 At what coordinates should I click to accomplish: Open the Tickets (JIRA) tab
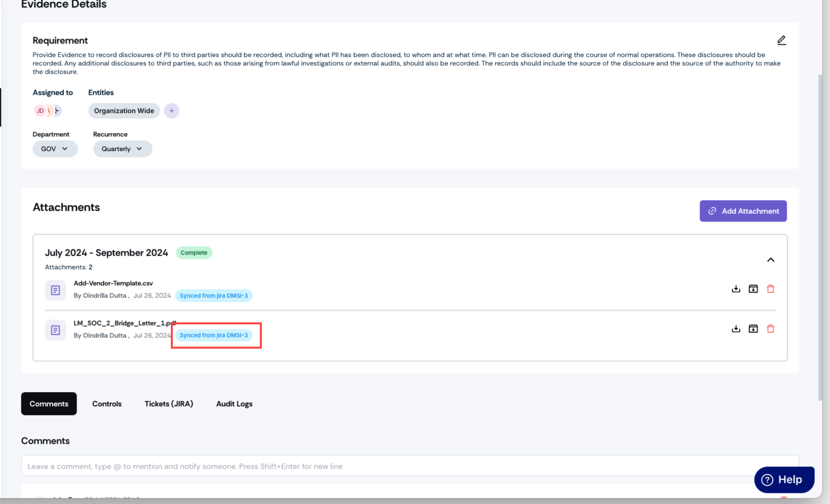[169, 403]
